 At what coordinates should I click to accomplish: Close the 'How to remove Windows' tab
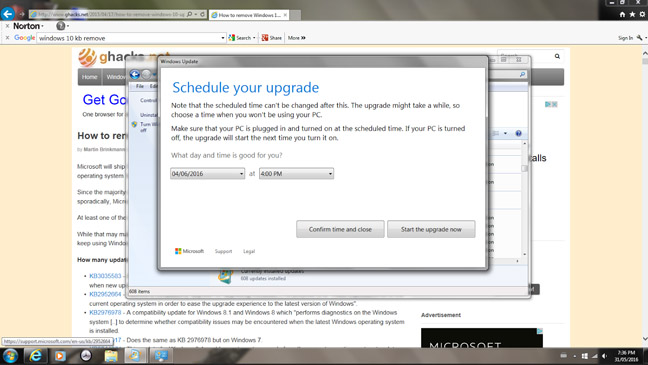pos(285,15)
